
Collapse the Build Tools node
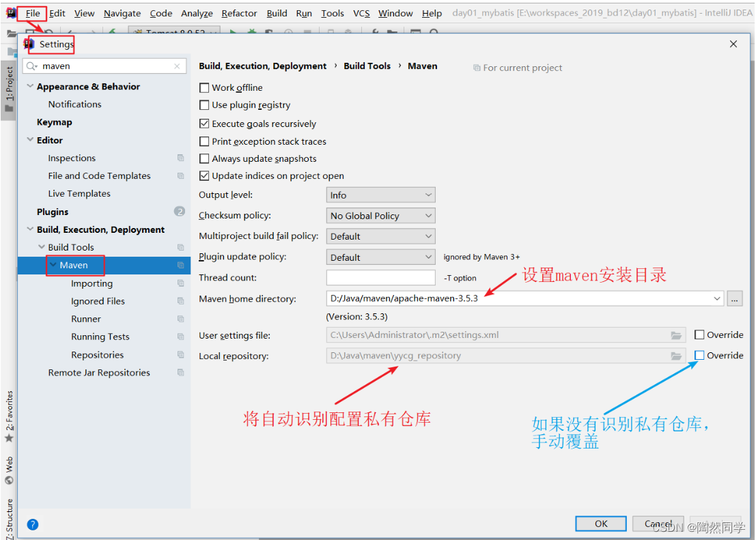[42, 247]
